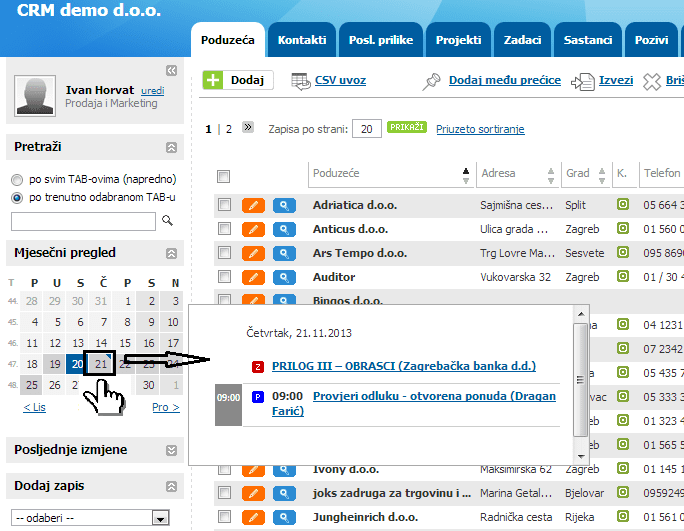
Task: Click the next page arrows icon in pagination
Action: pos(248,128)
